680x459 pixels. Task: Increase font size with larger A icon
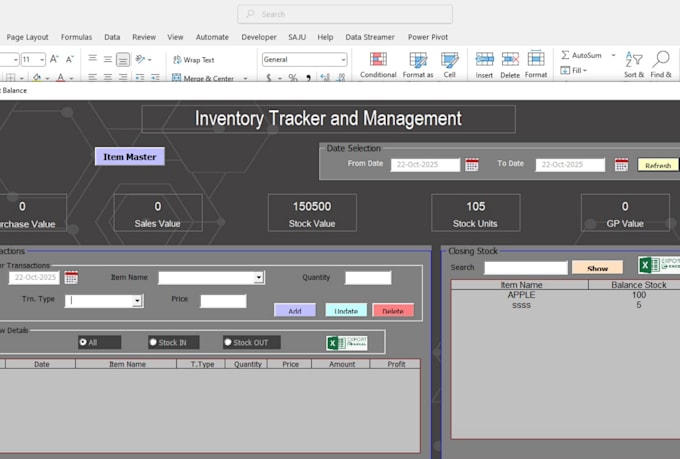coord(54,59)
